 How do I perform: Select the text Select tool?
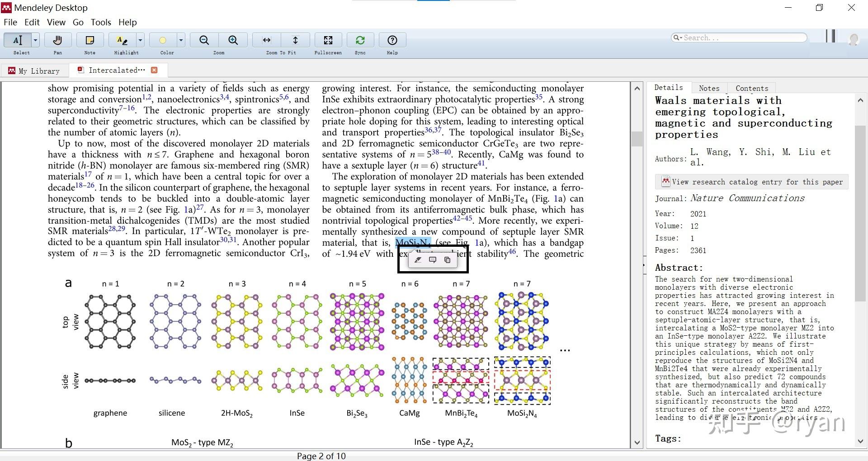[x=17, y=40]
